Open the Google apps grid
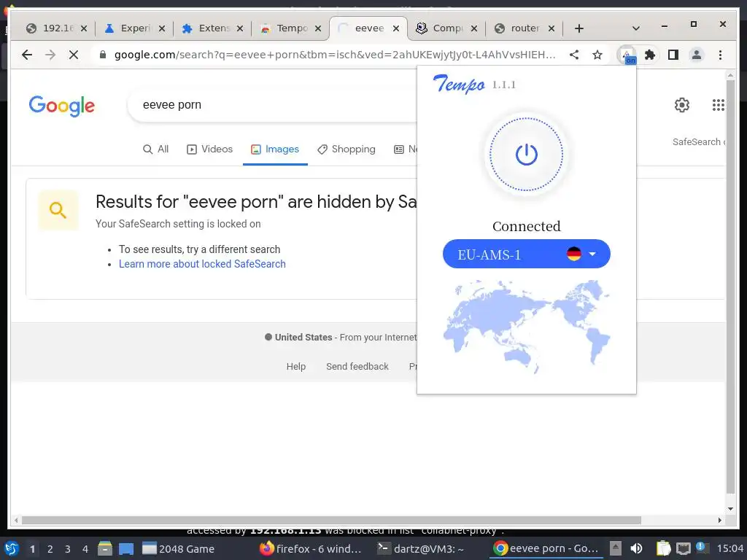The height and width of the screenshot is (560, 747). [718, 105]
